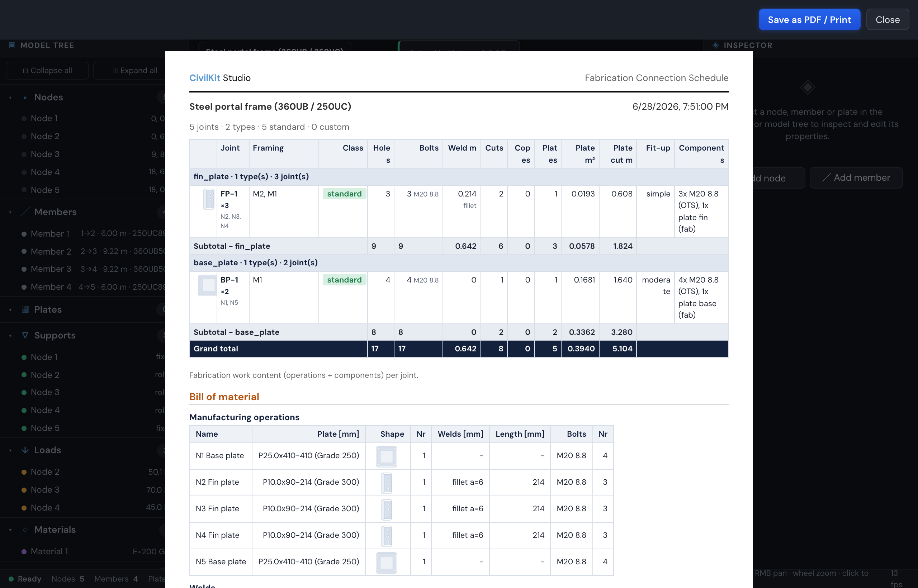Click the Nodes dot icon
The image size is (918, 588).
coord(25,98)
